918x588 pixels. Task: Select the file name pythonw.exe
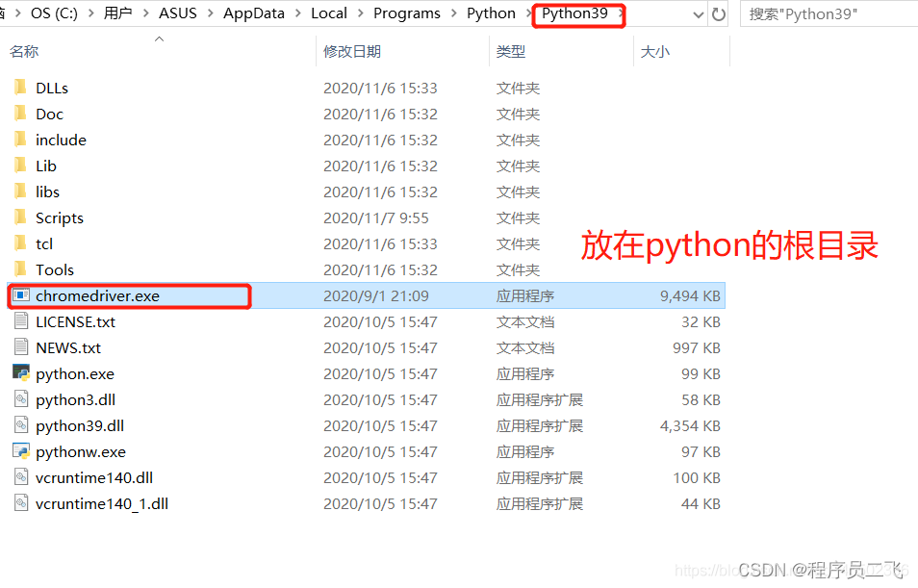pos(81,451)
